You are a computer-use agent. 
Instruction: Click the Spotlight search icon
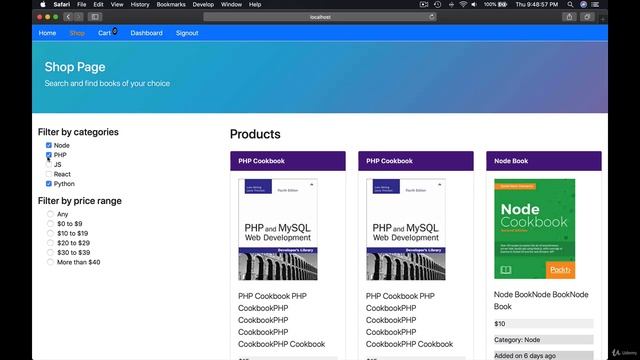(x=570, y=4)
